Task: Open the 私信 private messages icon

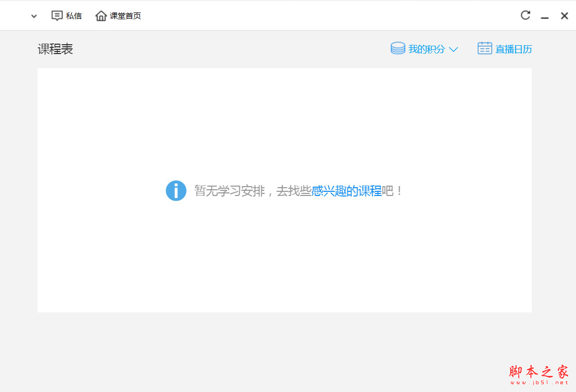Action: pos(57,16)
